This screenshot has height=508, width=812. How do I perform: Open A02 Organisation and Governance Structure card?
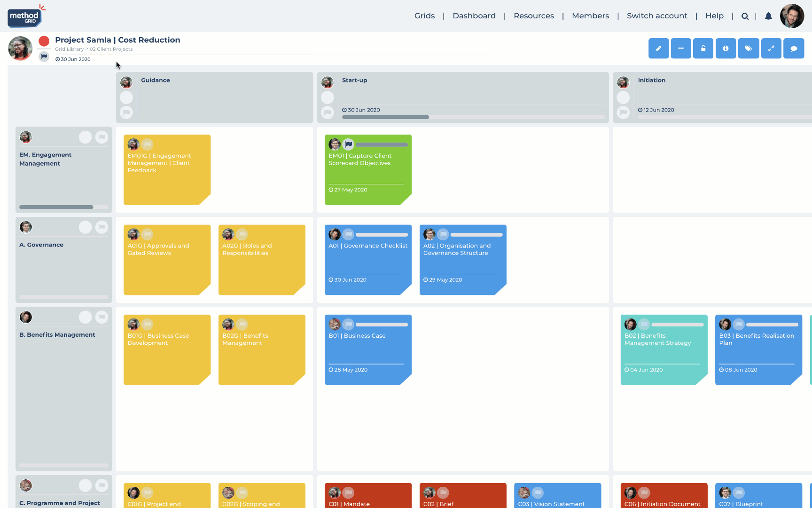click(463, 260)
